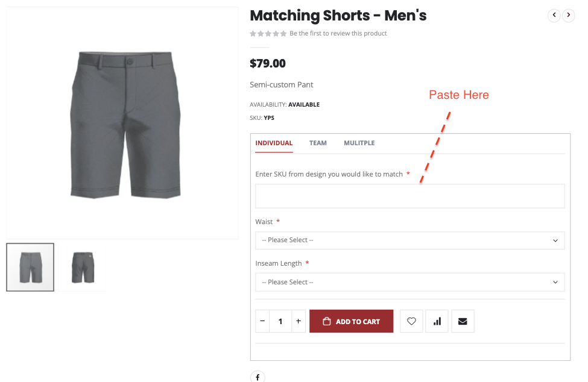Select the back view shorts thumbnail
The height and width of the screenshot is (382, 588).
[83, 267]
